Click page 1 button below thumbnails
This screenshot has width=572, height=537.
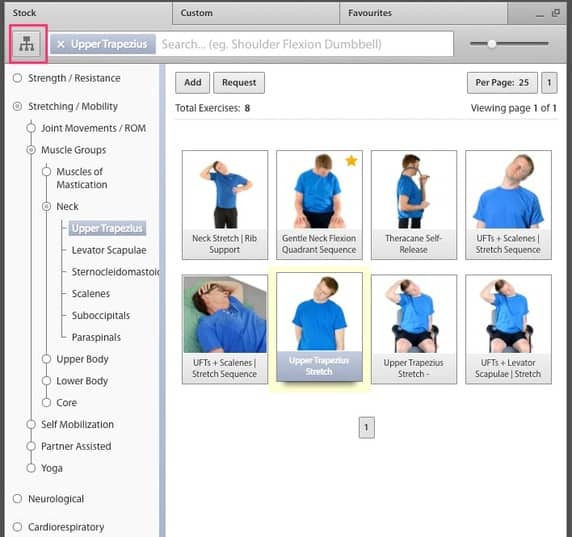[367, 427]
